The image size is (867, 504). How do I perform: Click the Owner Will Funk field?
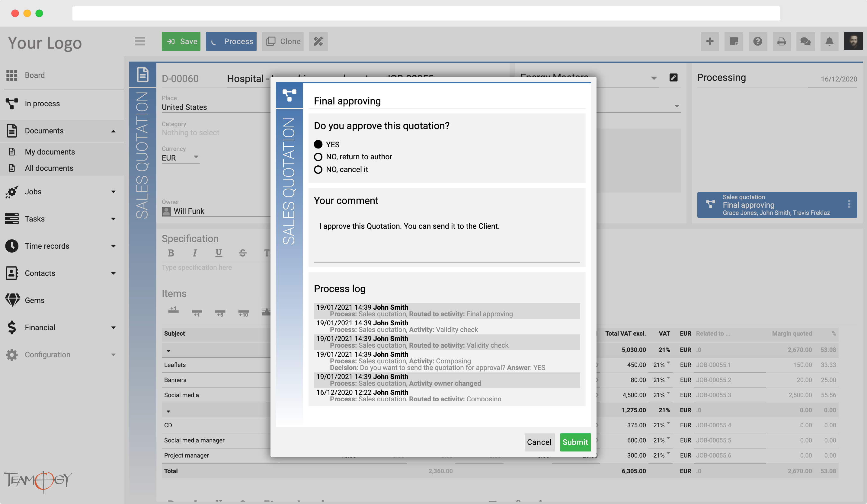(x=216, y=211)
